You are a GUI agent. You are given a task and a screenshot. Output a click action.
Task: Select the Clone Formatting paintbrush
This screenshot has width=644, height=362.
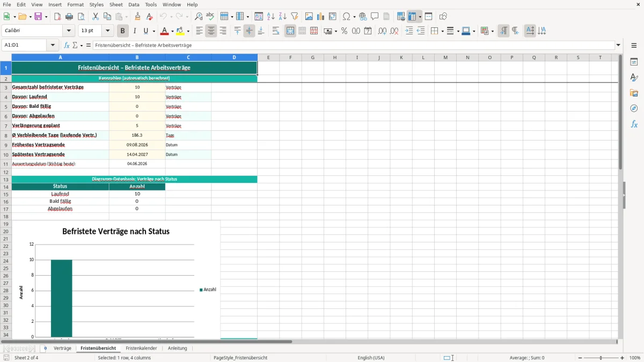pyautogui.click(x=138, y=17)
